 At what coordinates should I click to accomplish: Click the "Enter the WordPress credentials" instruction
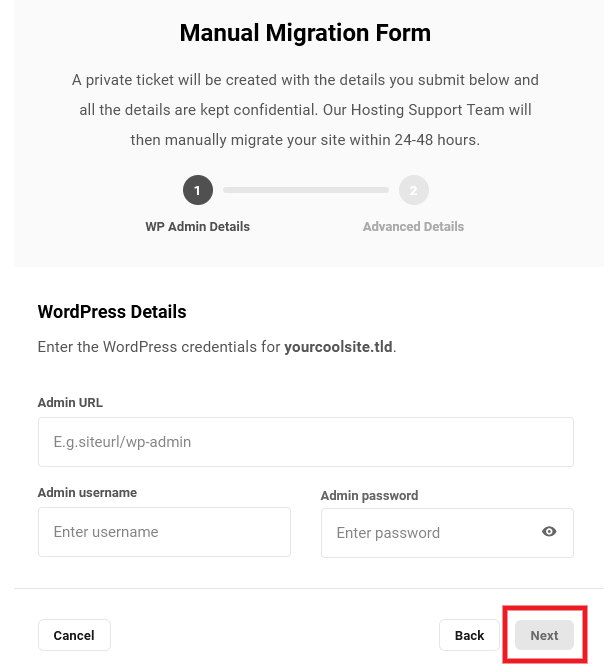(160, 348)
